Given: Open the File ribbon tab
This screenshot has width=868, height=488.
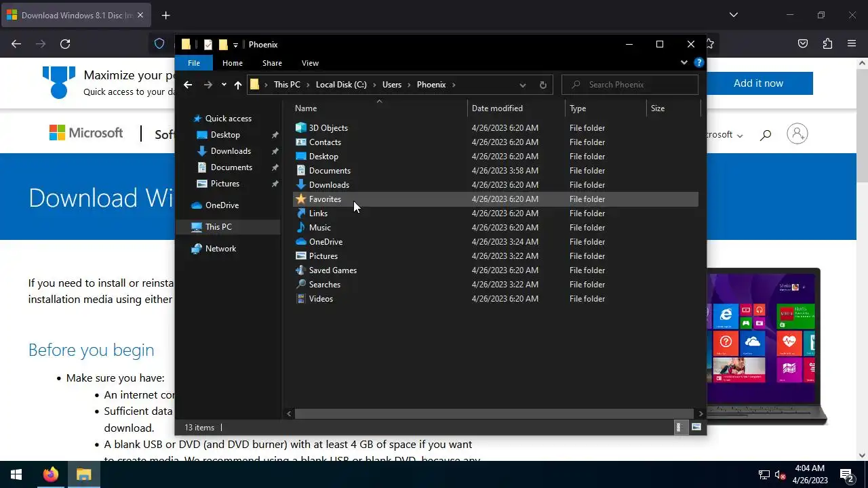Looking at the screenshot, I should [x=194, y=63].
